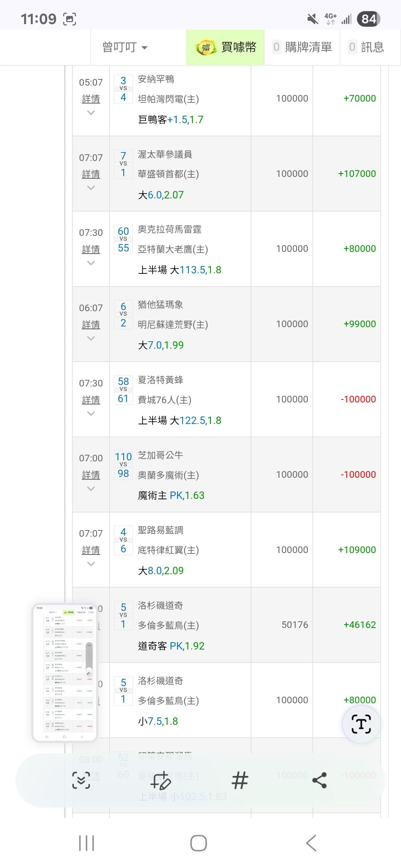This screenshot has width=401, height=868.
Task: Expand the chevron under the 05:07 game
Action: (91, 113)
